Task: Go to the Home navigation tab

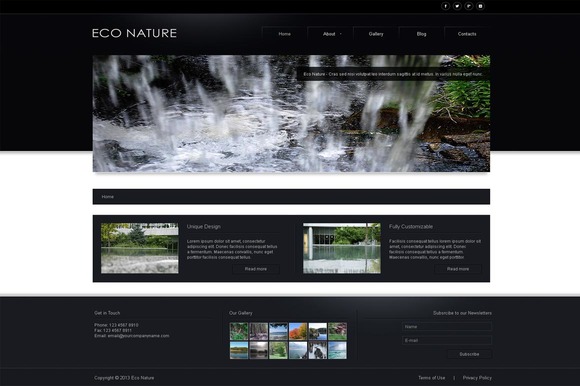Action: point(284,34)
